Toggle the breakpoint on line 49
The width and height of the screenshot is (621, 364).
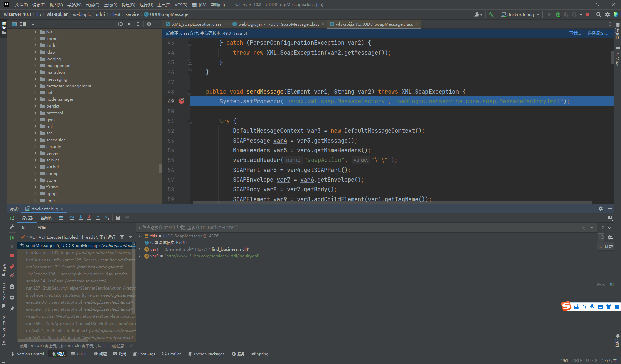pos(182,101)
